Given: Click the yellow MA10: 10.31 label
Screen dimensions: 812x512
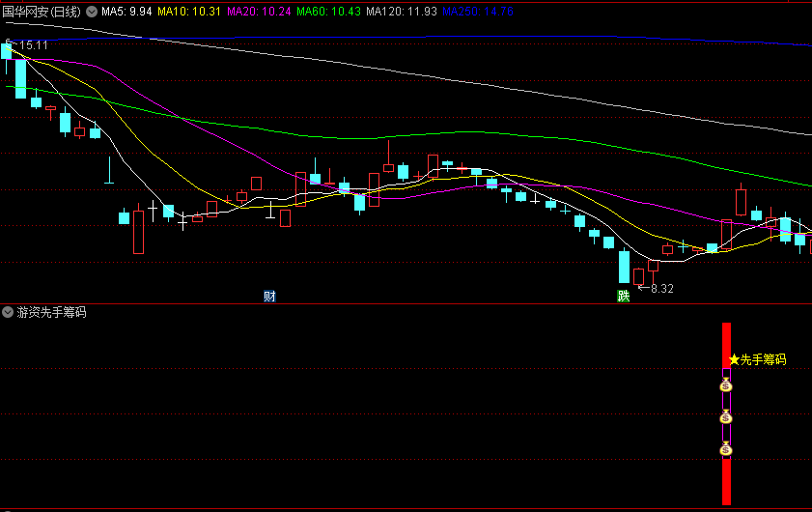Looking at the screenshot, I should pyautogui.click(x=189, y=12).
